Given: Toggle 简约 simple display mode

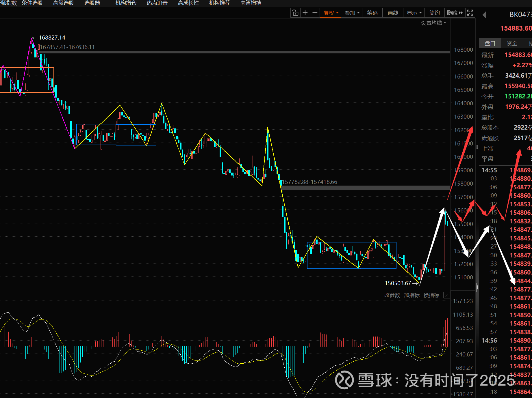Looking at the screenshot, I should coord(434,13).
